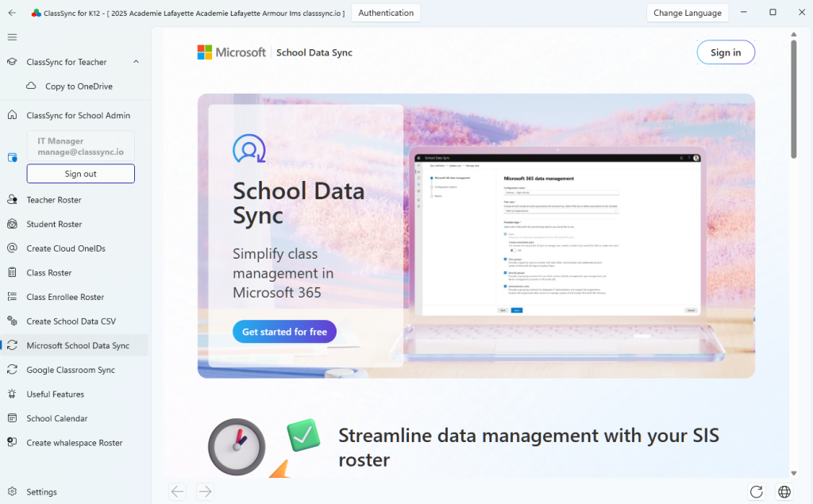This screenshot has height=504, width=813.
Task: Click the scrollbar down arrow
Action: tap(793, 473)
